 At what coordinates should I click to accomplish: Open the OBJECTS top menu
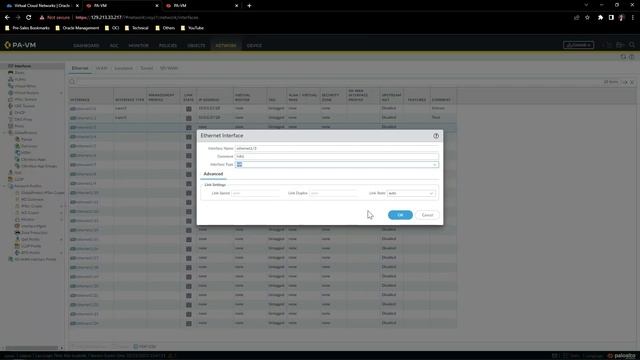click(196, 45)
